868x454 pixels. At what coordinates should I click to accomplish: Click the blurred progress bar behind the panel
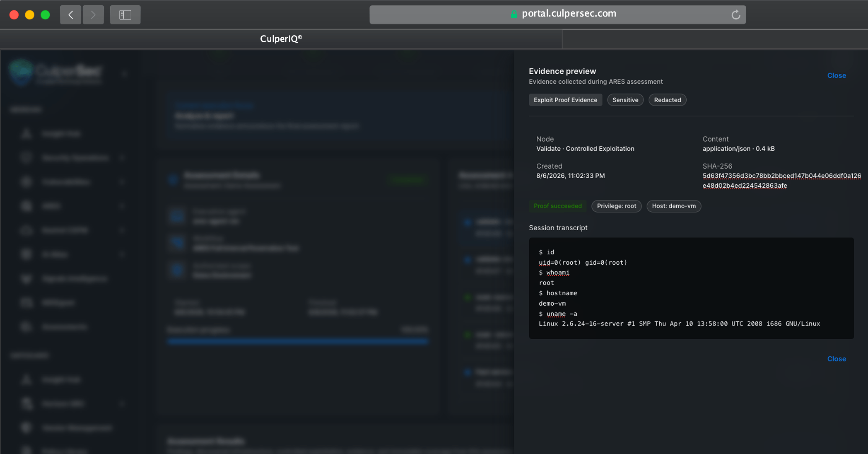coord(298,341)
